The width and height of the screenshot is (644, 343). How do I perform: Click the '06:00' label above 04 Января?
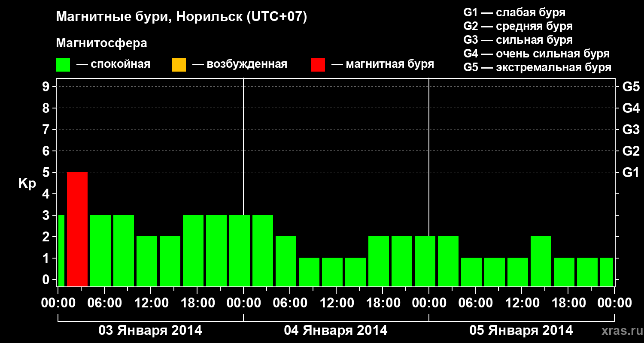tap(290, 303)
